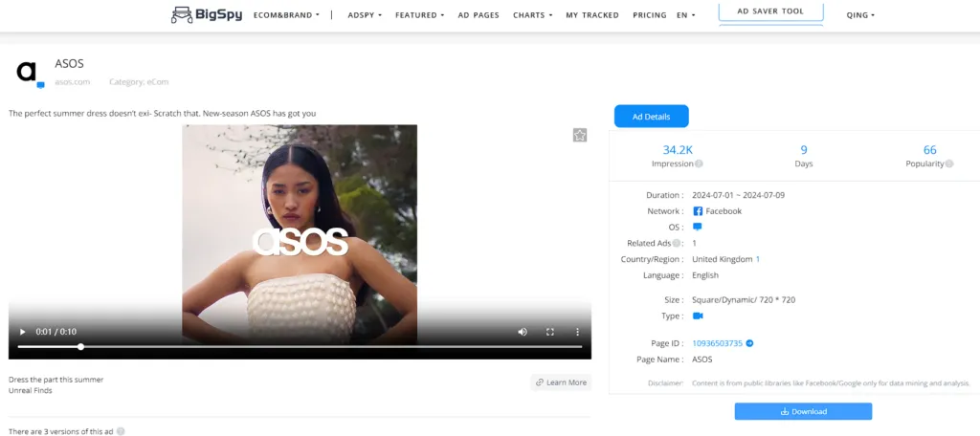Click the Impression help icon
This screenshot has height=436, width=980.
click(699, 164)
